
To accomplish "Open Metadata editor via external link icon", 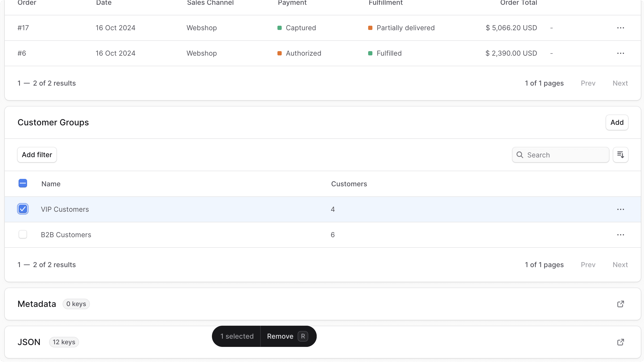I will click(x=620, y=304).
